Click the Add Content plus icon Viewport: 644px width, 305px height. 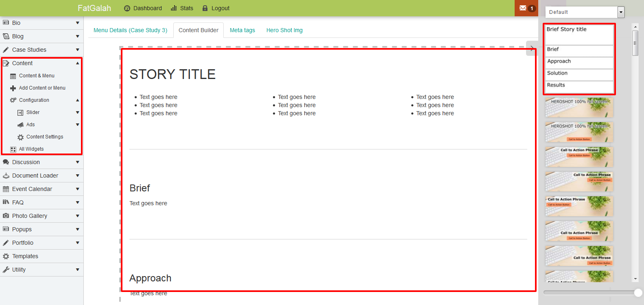coord(13,88)
